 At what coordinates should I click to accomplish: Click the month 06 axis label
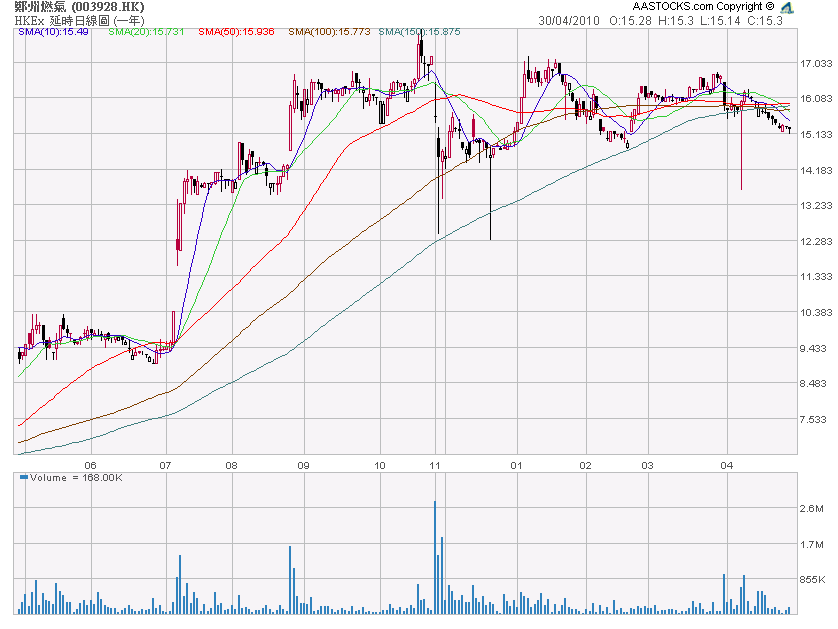(x=90, y=465)
